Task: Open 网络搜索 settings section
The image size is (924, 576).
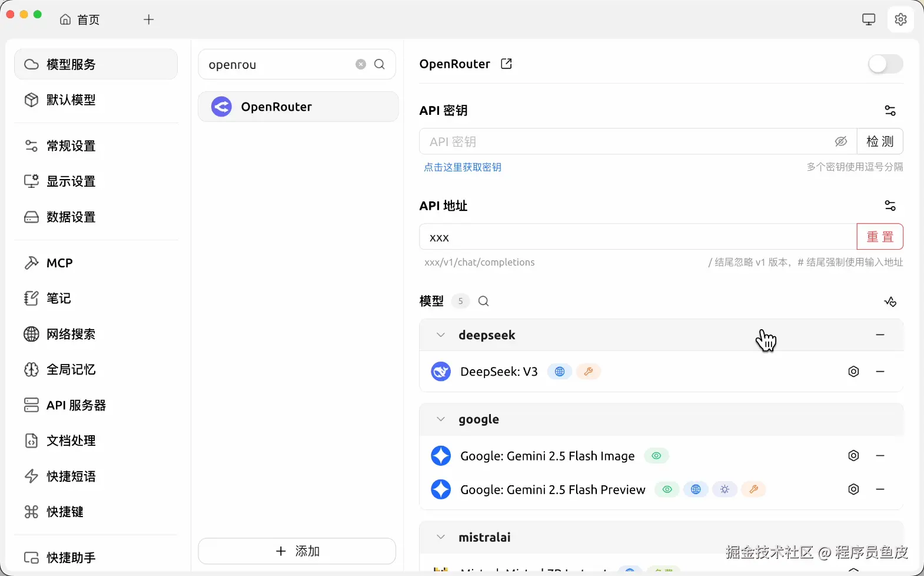Action: click(96, 334)
